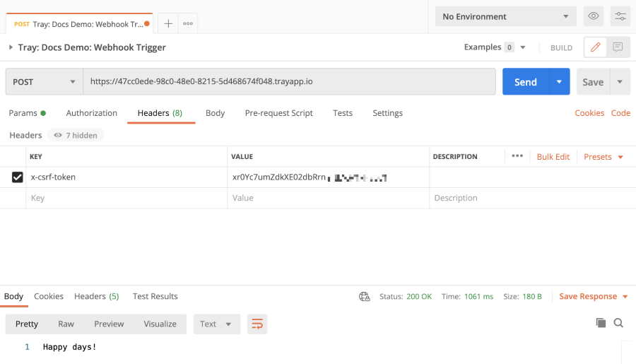636x364 pixels.
Task: Click the globe network icon
Action: click(x=365, y=297)
